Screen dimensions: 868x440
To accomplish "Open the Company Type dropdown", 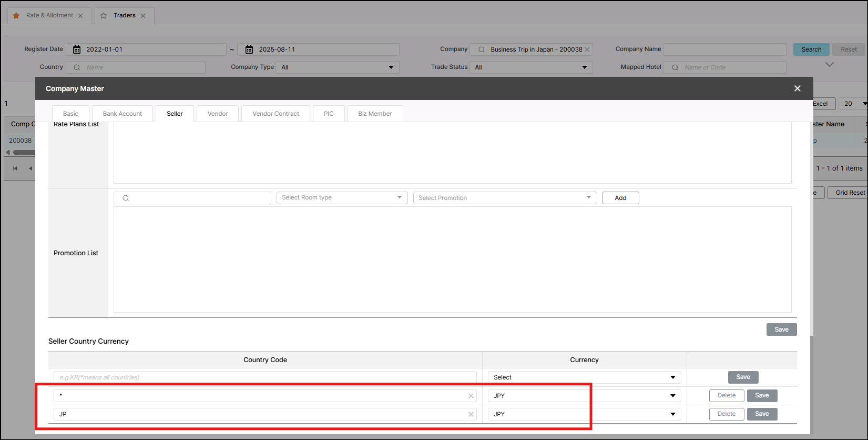I will click(391, 67).
